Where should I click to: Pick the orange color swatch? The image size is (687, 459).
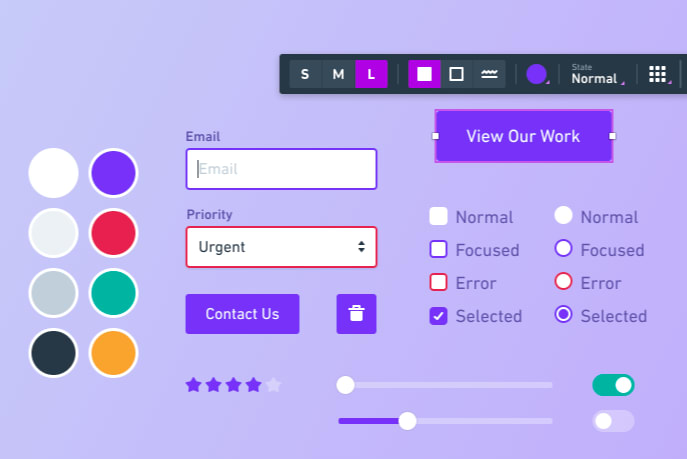click(x=113, y=353)
